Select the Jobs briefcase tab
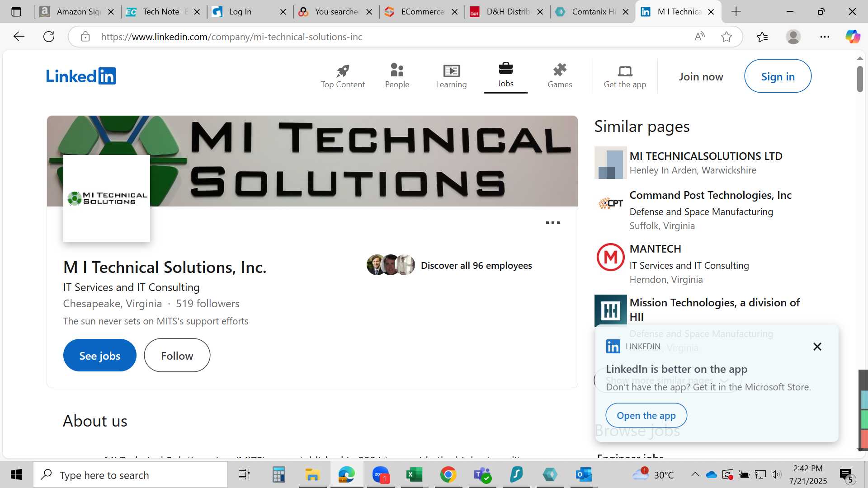This screenshot has width=868, height=488. coord(505,75)
